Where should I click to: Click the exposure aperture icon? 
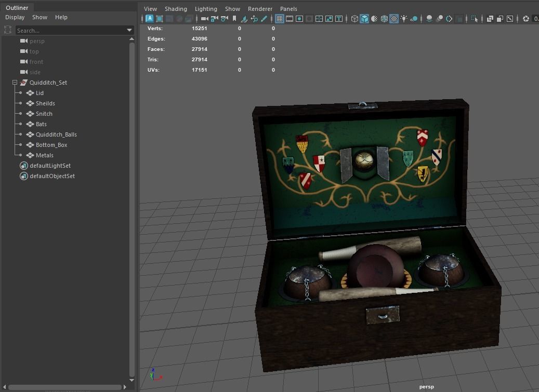tap(526, 19)
